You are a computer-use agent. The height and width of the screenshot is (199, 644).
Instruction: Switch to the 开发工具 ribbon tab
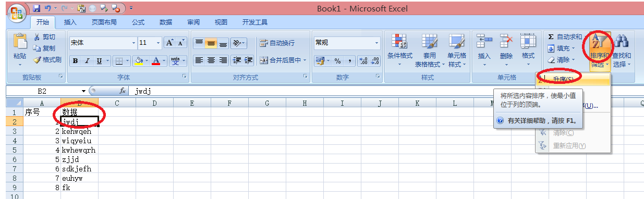pyautogui.click(x=255, y=22)
